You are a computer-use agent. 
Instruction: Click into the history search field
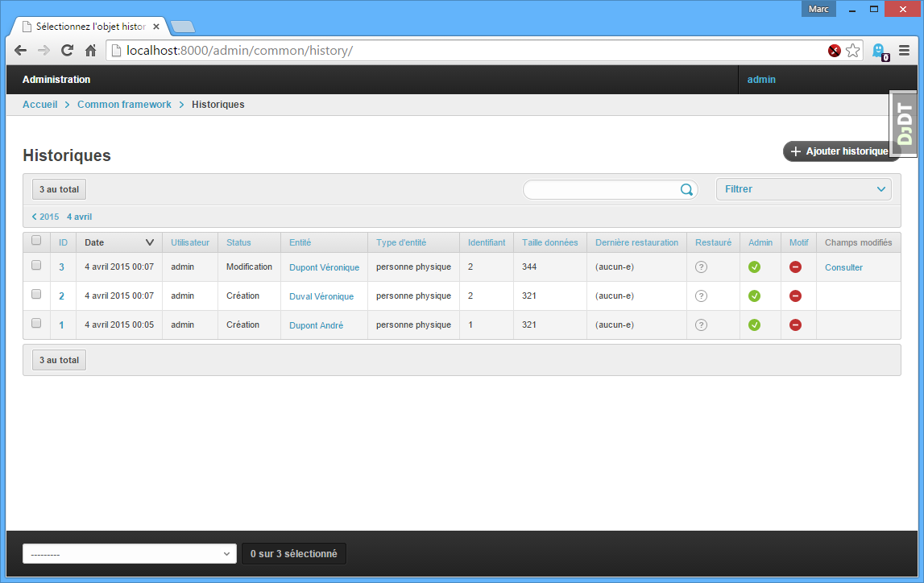tap(600, 189)
